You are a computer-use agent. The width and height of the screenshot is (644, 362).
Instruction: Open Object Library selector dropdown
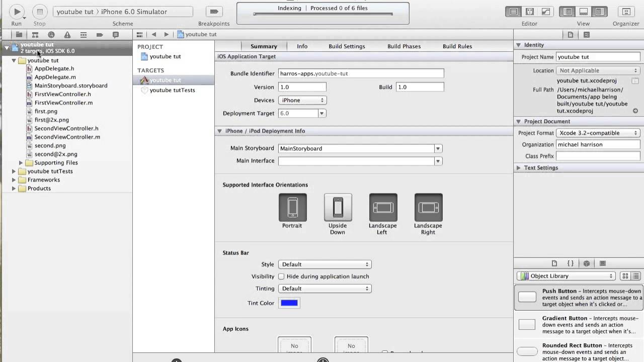pyautogui.click(x=566, y=276)
